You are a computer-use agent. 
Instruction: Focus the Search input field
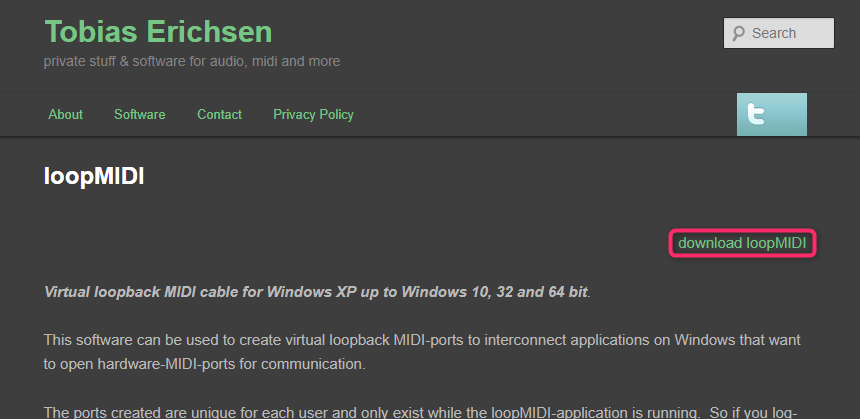779,33
